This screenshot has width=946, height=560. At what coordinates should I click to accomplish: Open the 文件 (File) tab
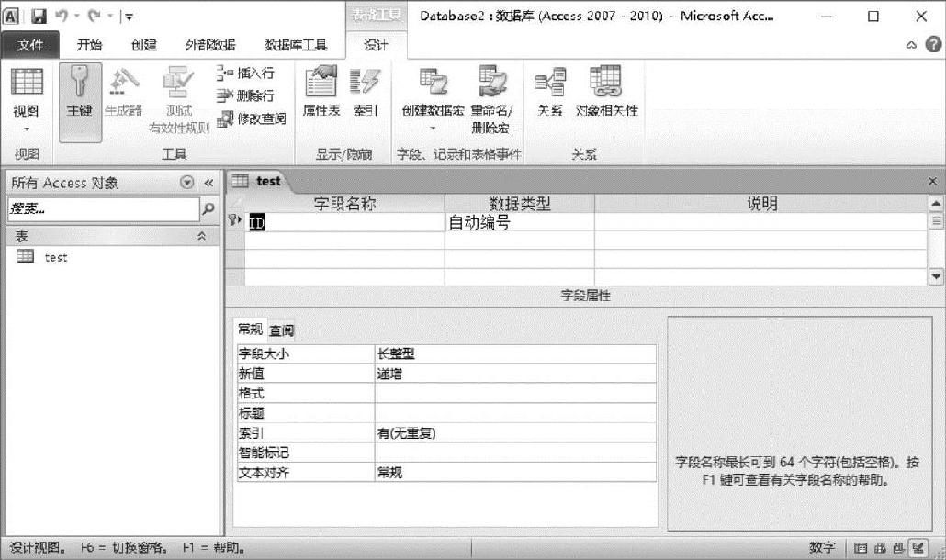[x=30, y=45]
